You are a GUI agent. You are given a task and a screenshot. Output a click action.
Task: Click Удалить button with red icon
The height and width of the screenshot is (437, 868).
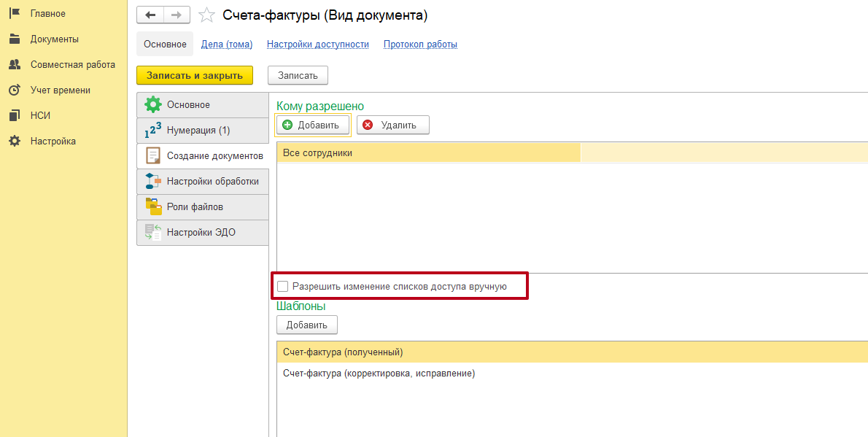click(x=392, y=125)
